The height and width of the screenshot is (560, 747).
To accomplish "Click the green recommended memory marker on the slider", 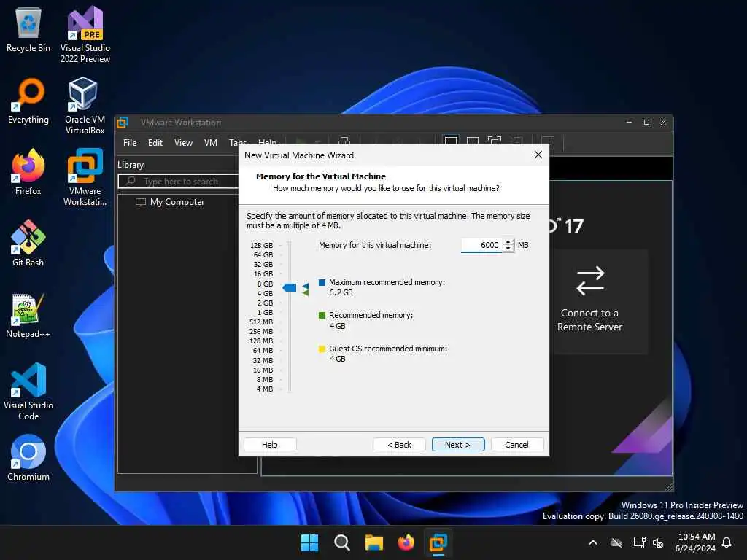I will point(306,292).
